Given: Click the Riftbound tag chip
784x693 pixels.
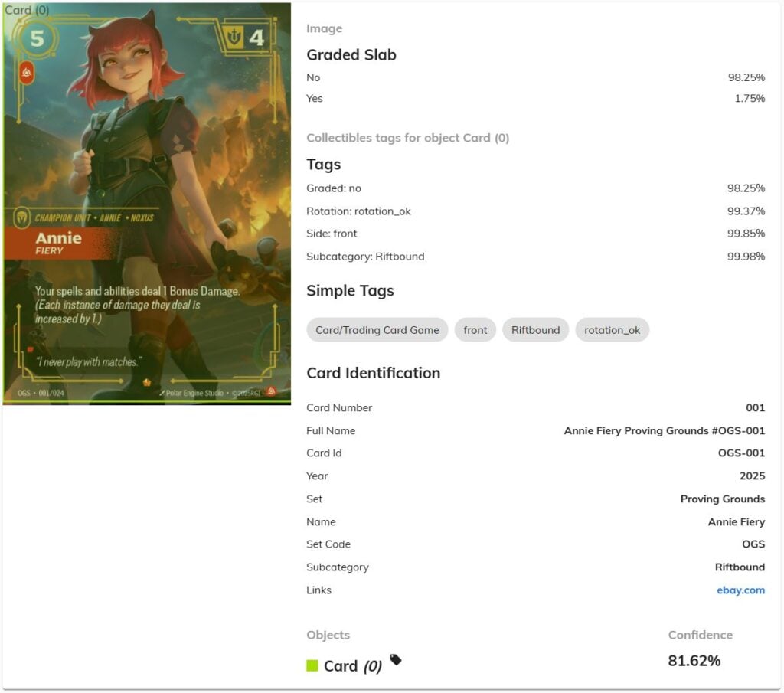Looking at the screenshot, I should pos(535,330).
